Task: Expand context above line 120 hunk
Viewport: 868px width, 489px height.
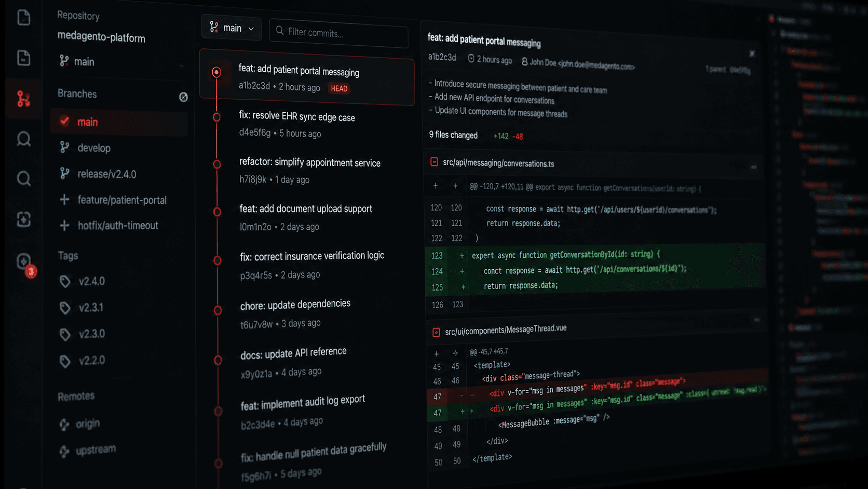Action: [x=436, y=186]
